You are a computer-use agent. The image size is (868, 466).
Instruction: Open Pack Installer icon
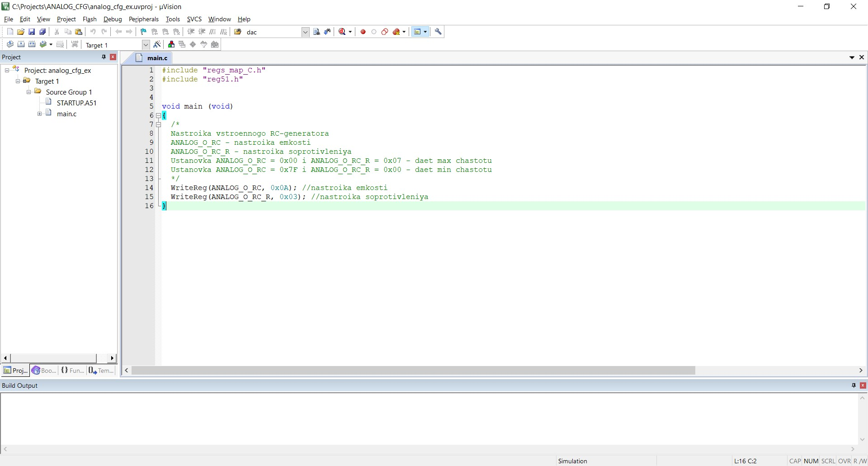[x=215, y=44]
